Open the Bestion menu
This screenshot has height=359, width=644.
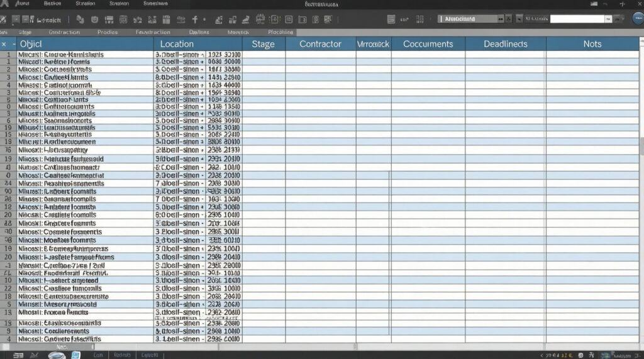coord(52,3)
